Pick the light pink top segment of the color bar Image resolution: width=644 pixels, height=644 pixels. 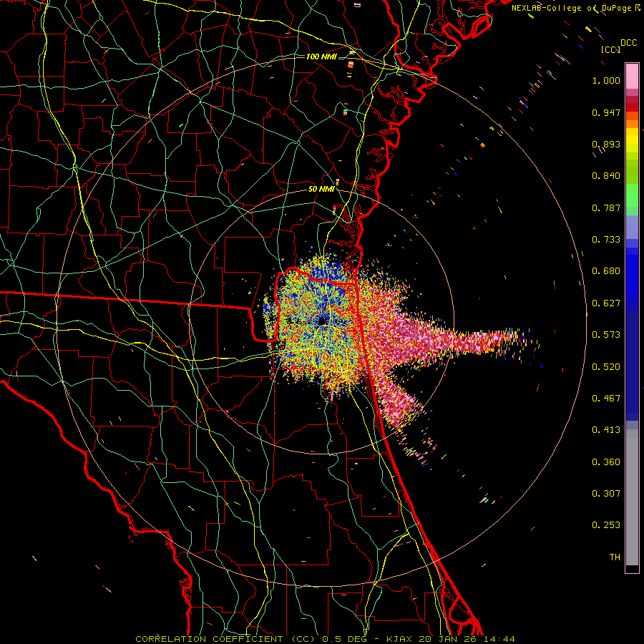point(632,77)
